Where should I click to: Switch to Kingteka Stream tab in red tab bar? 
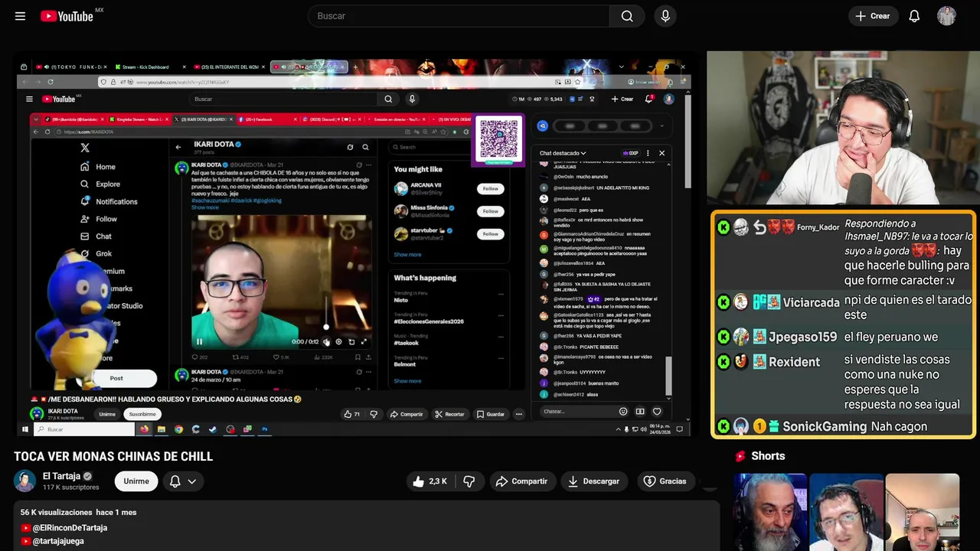point(139,119)
